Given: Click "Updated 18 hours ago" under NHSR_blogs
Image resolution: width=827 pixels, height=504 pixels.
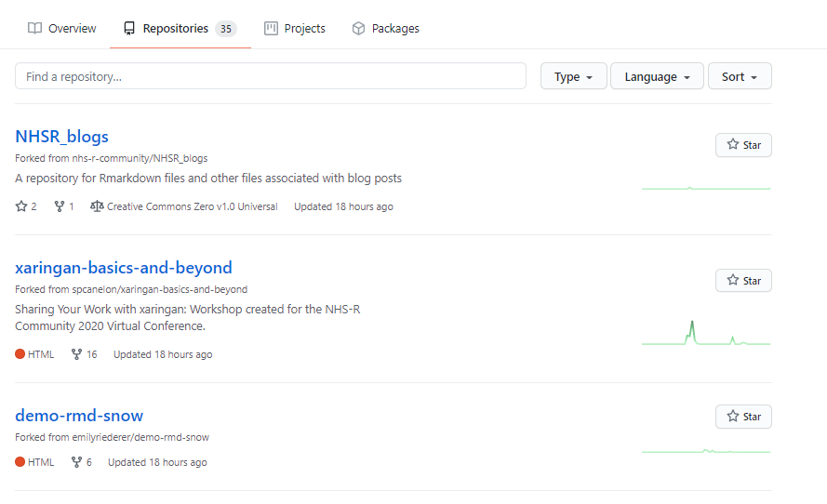Looking at the screenshot, I should (343, 206).
